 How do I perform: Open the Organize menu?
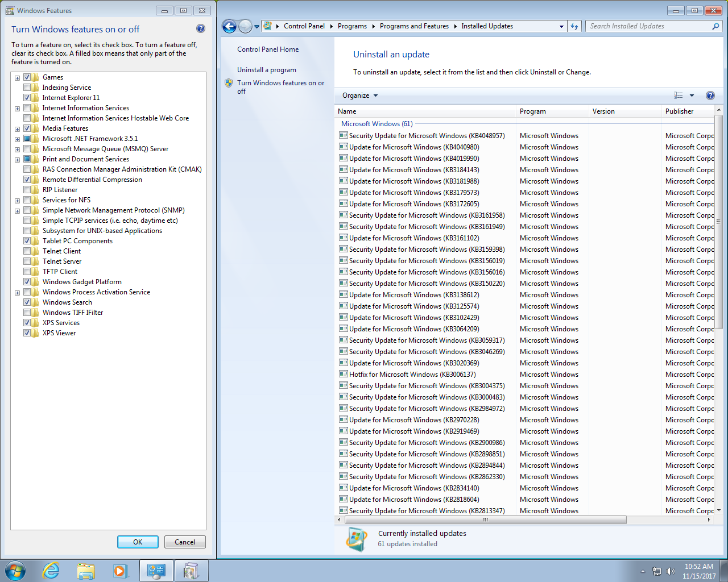[360, 95]
